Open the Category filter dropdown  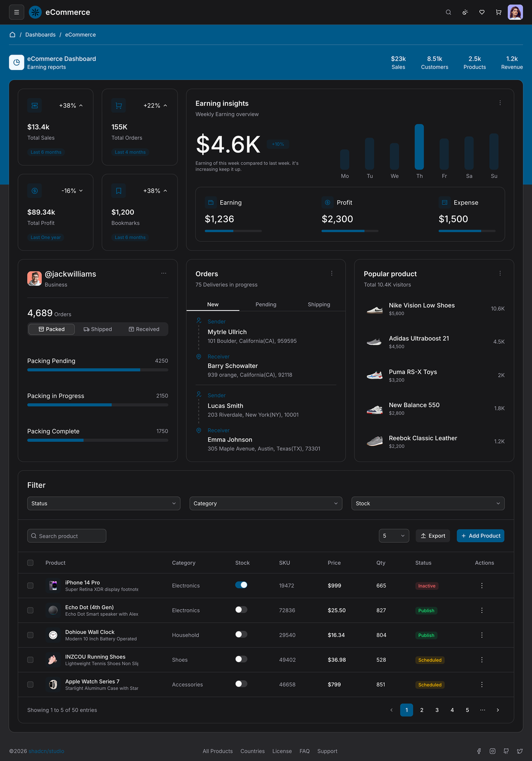(266, 503)
